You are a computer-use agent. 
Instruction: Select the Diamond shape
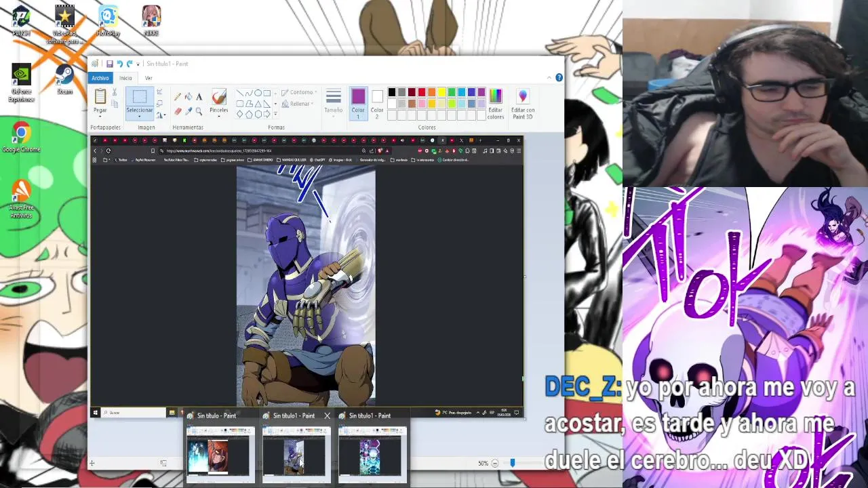[x=240, y=114]
